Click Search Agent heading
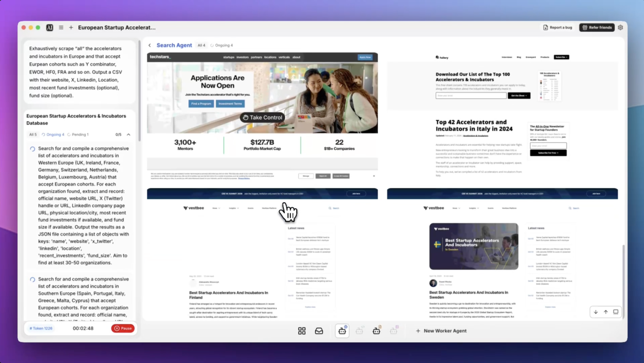Viewport: 644px width, 363px height. (174, 45)
